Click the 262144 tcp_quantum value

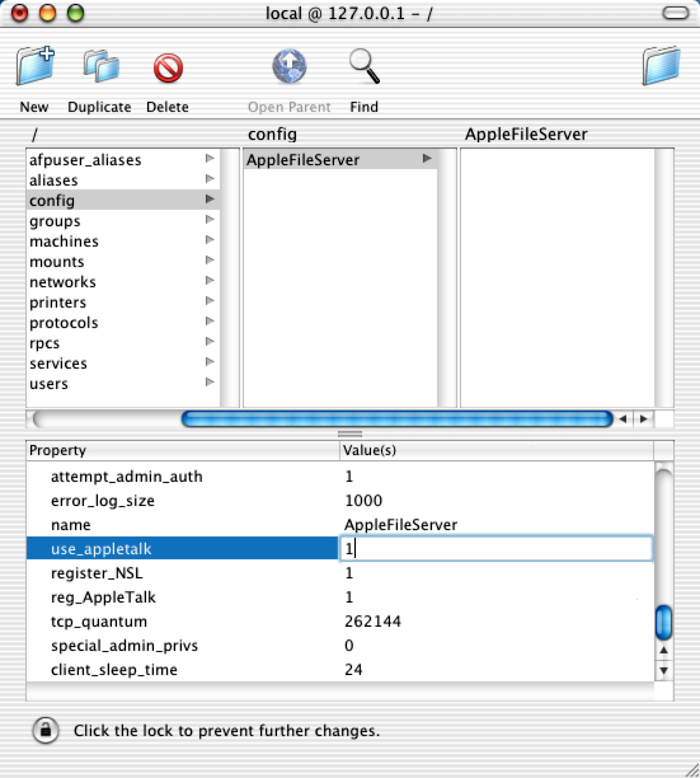tap(373, 621)
